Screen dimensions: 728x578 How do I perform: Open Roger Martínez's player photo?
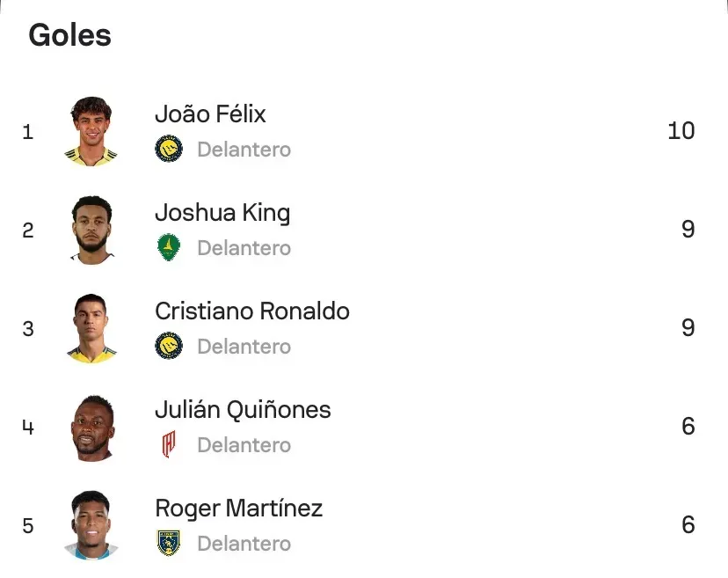91,525
